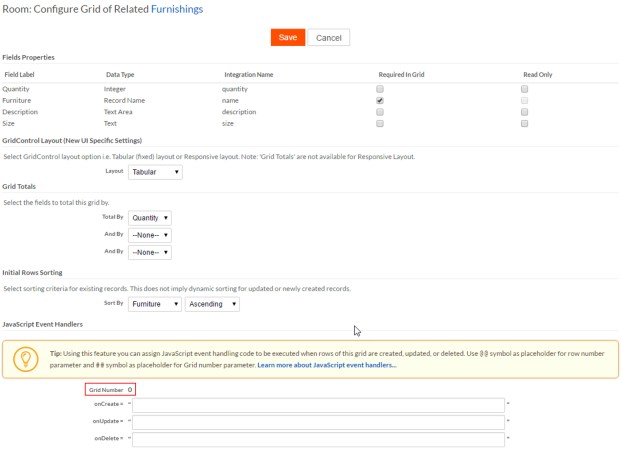Screen dimensions: 621x450
Task: Open the first And By dropdown
Action: [x=149, y=235]
